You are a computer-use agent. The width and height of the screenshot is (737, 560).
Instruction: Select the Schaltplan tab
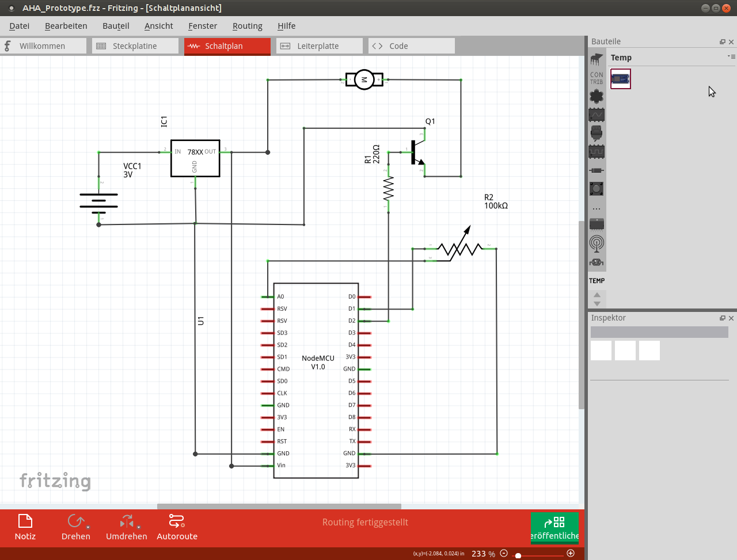(x=227, y=46)
